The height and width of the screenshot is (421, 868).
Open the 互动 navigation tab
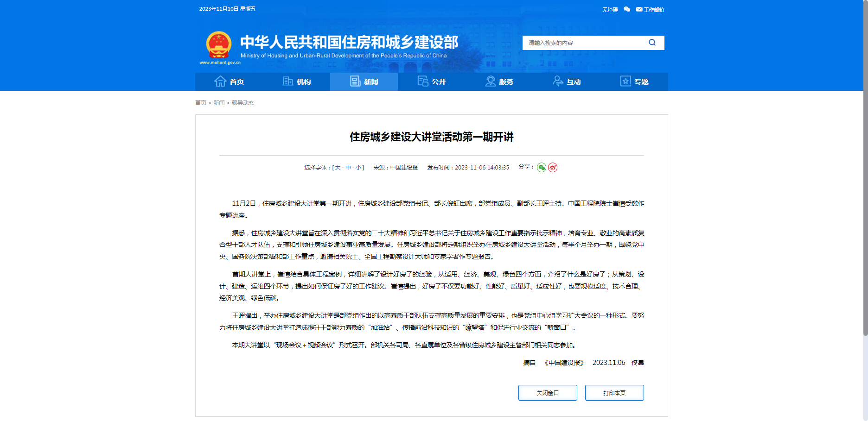(567, 82)
